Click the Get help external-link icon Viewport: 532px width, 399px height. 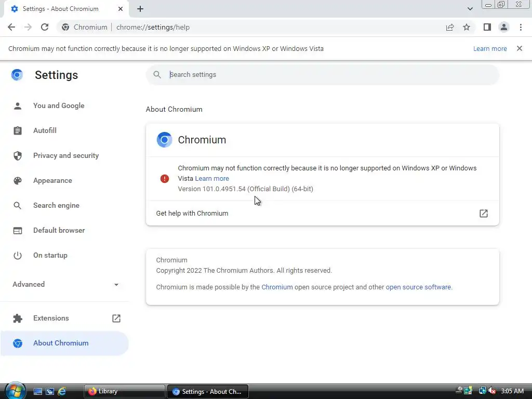pos(484,214)
